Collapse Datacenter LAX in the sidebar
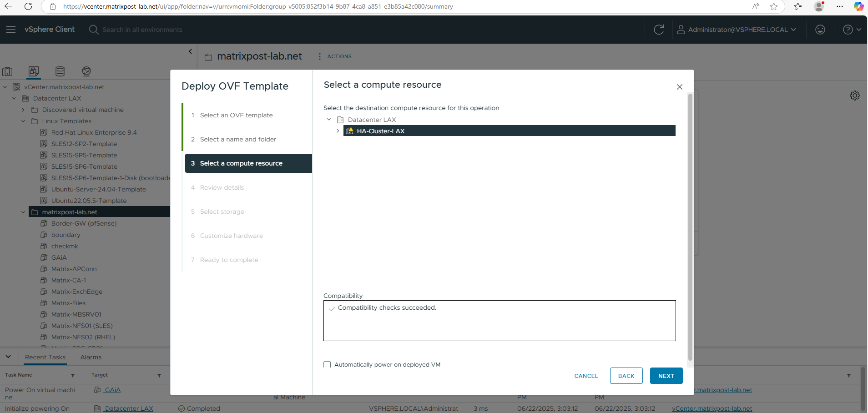Screen dimensions: 868x413 tap(14, 98)
